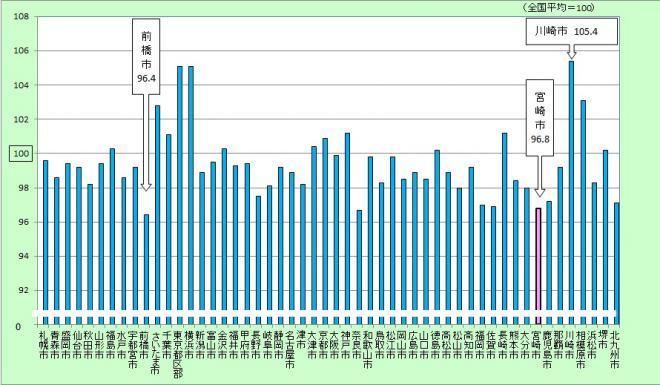Click the 相模原市 axis label
Screen dimensions: 660x385
[580, 350]
